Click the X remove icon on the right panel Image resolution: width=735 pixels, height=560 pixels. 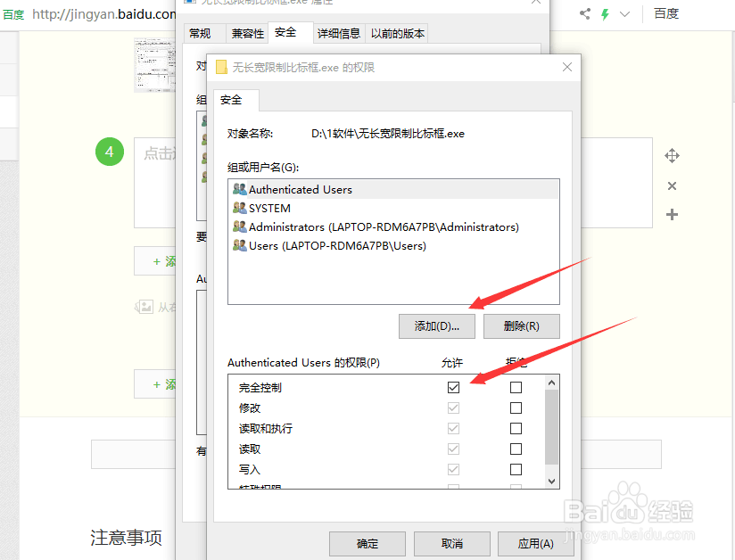tap(672, 185)
